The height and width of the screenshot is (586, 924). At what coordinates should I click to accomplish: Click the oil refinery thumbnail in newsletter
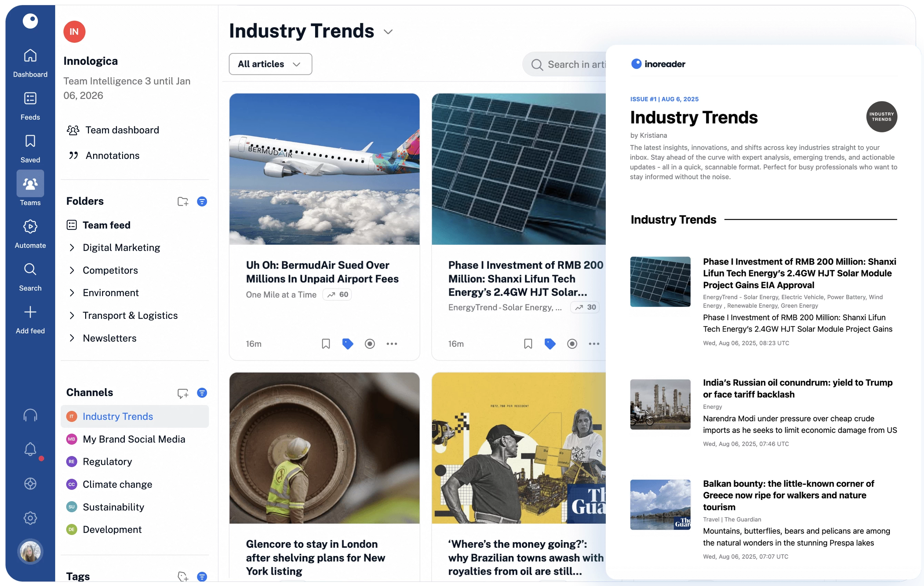(660, 404)
